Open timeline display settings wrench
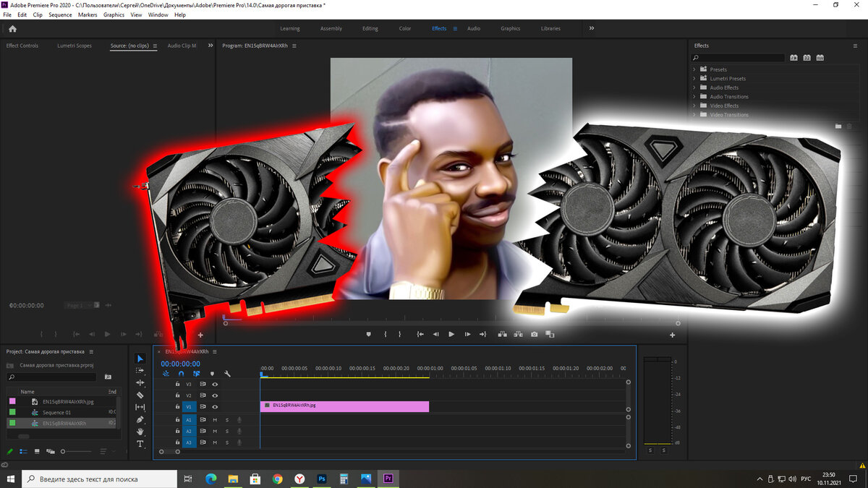 point(228,374)
